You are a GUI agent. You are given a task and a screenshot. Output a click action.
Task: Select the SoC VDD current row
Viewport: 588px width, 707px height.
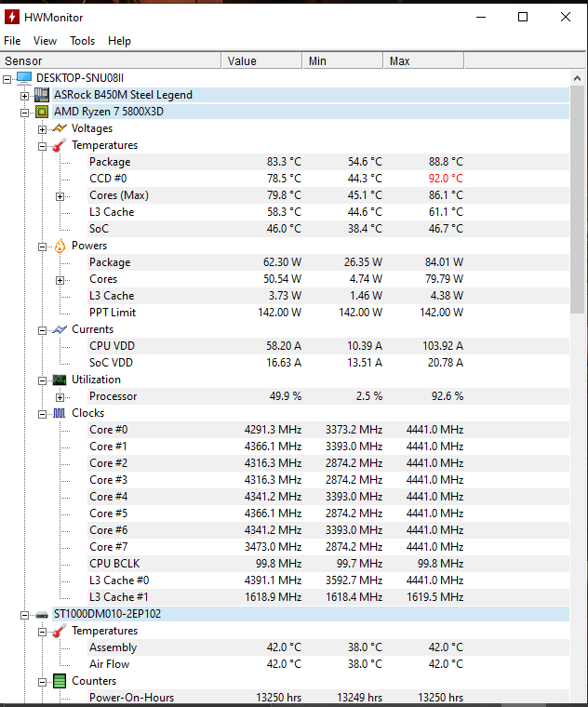point(328,363)
